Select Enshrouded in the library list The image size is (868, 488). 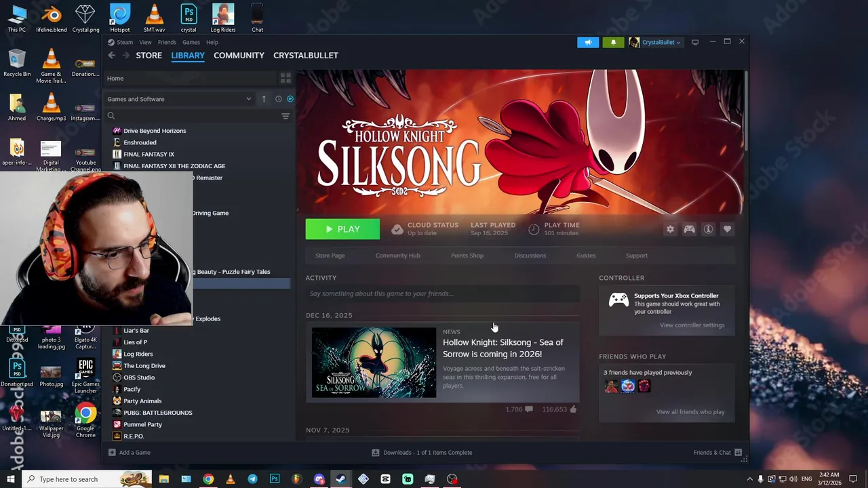pyautogui.click(x=140, y=142)
